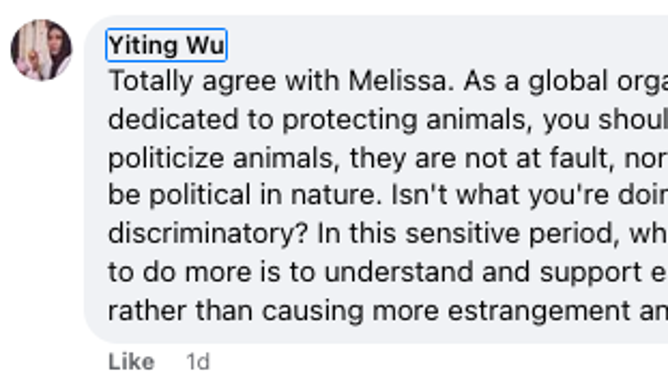
Task: Click the word 'estrangement' in the last line
Action: point(539,312)
